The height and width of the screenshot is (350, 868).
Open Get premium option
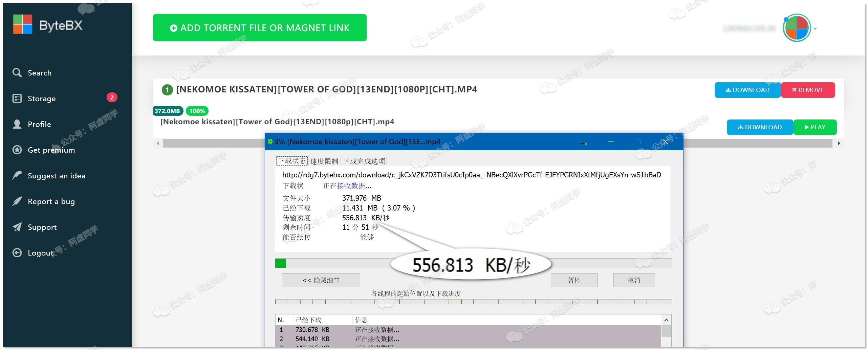tap(51, 150)
